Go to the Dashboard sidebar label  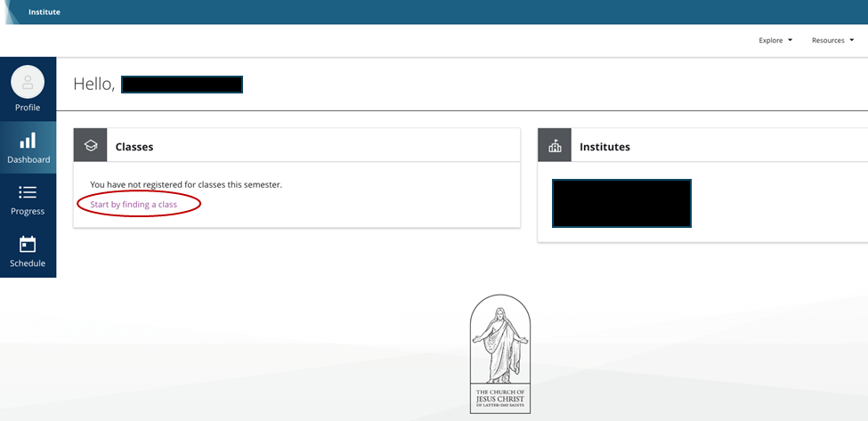[x=28, y=160]
